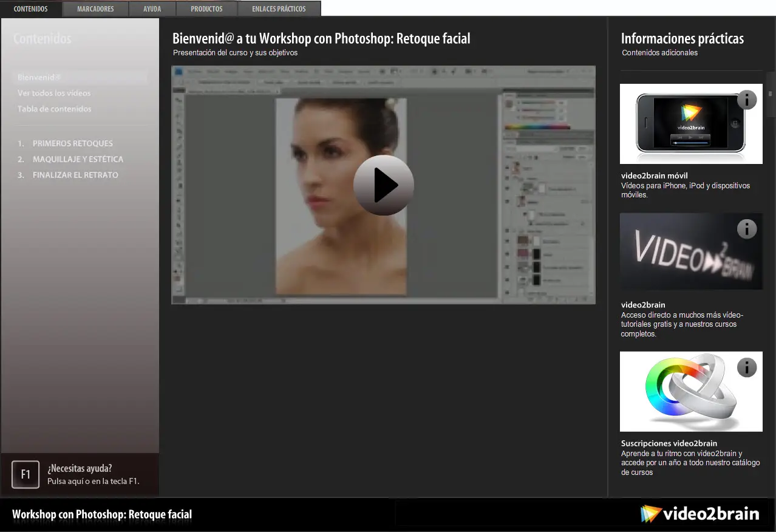Click 'Presentación del curso y sus objetivos'
The height and width of the screenshot is (532, 776).
point(236,53)
